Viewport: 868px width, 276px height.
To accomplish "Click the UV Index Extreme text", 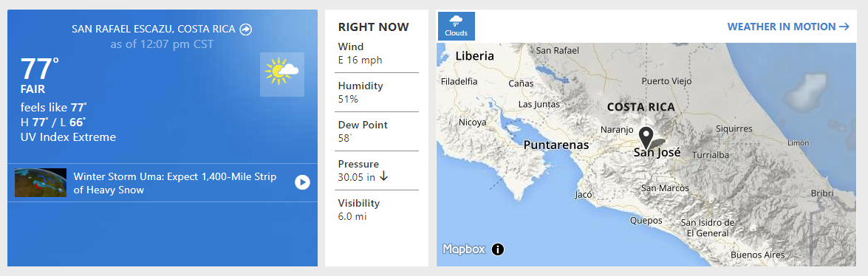I will [x=69, y=137].
